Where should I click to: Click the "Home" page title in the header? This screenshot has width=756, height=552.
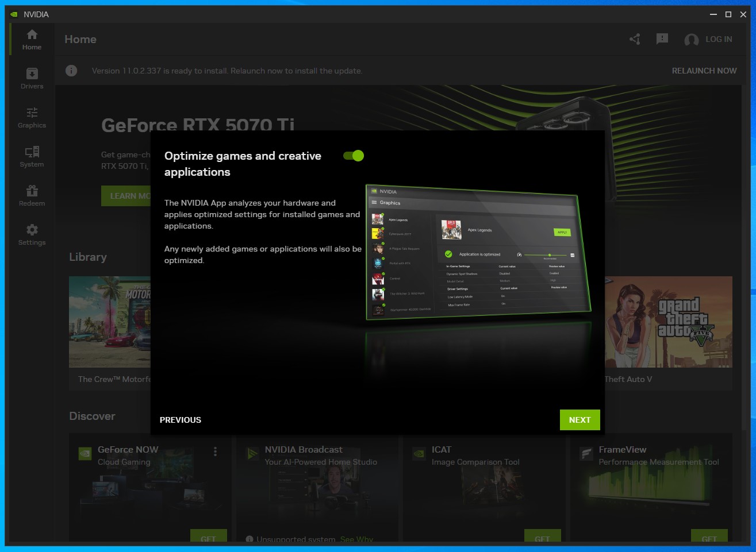pos(80,39)
